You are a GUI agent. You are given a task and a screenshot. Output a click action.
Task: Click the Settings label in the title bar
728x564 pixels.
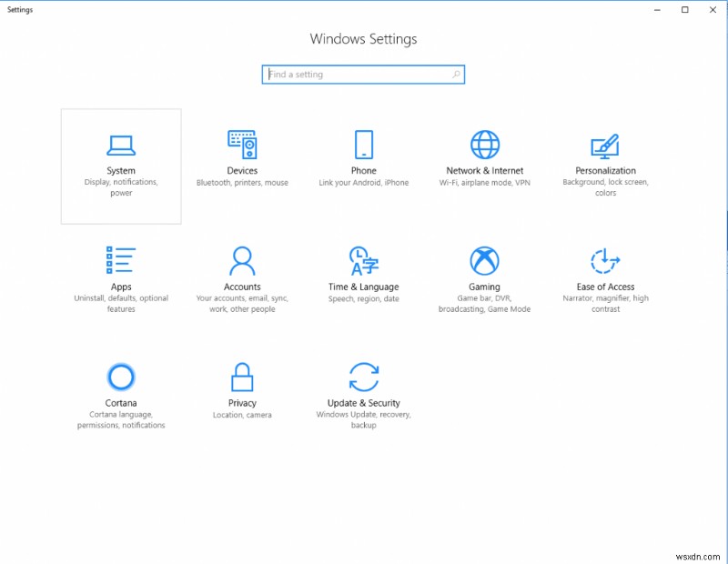(19, 10)
